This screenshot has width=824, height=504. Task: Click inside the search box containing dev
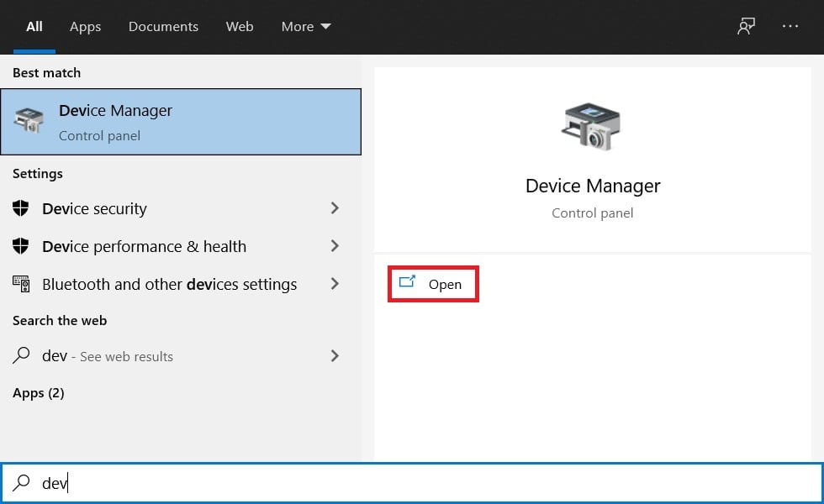[412, 482]
